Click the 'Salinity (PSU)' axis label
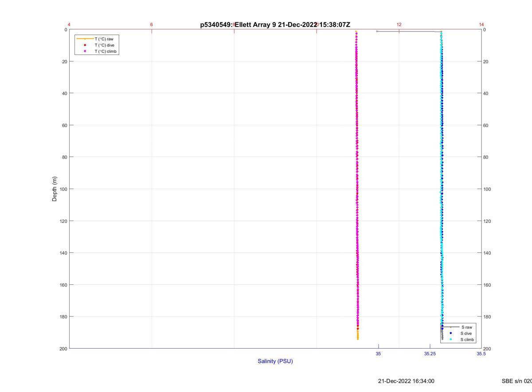 click(x=275, y=361)
